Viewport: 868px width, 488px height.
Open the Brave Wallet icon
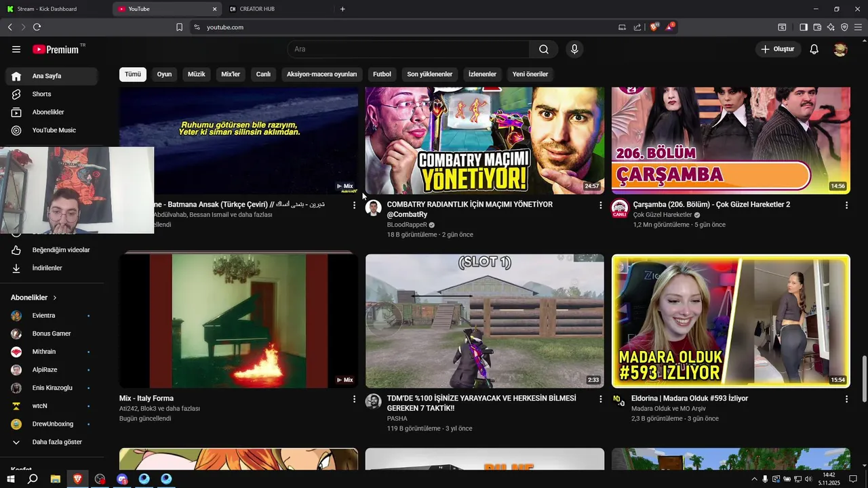click(x=817, y=27)
